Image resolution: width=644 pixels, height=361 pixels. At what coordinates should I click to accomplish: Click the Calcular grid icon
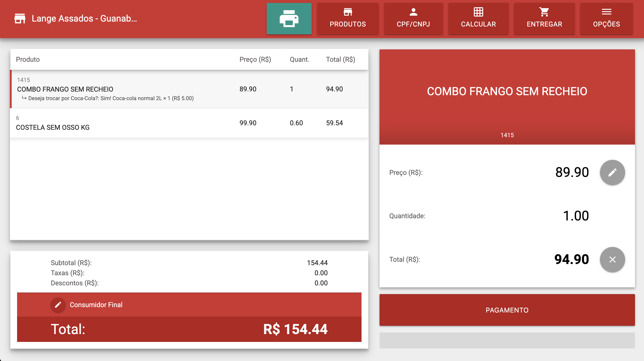[x=478, y=11]
